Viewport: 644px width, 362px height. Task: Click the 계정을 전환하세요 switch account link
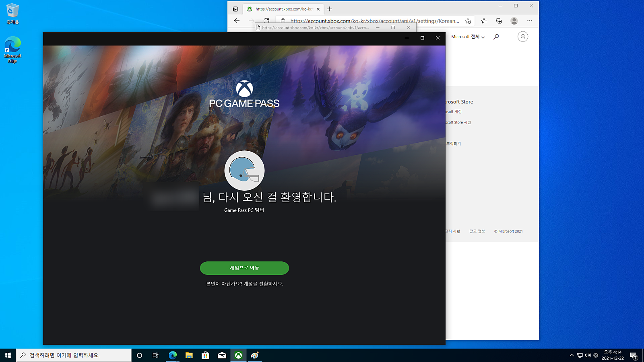(263, 284)
